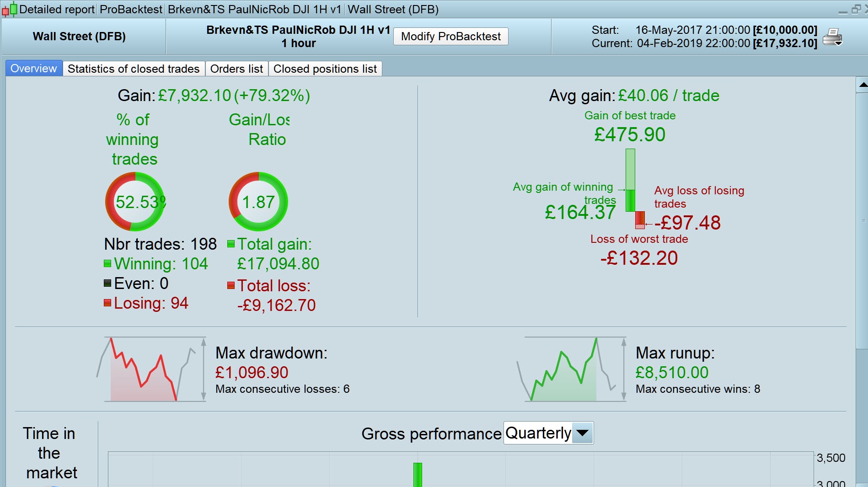Click the green Winning legend square
This screenshot has height=487, width=868.
tap(107, 263)
